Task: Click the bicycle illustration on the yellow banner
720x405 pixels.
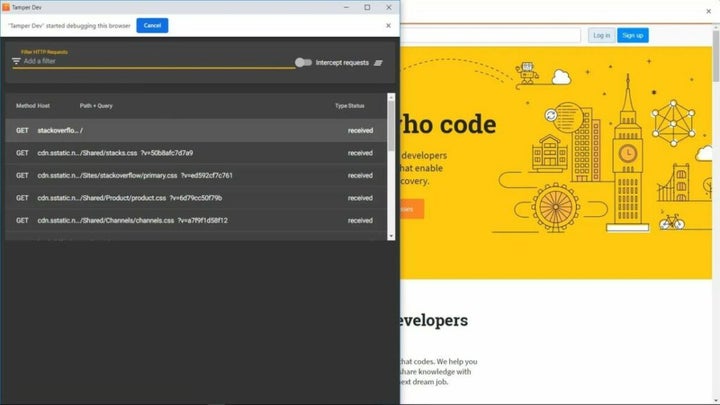Action: (x=672, y=221)
